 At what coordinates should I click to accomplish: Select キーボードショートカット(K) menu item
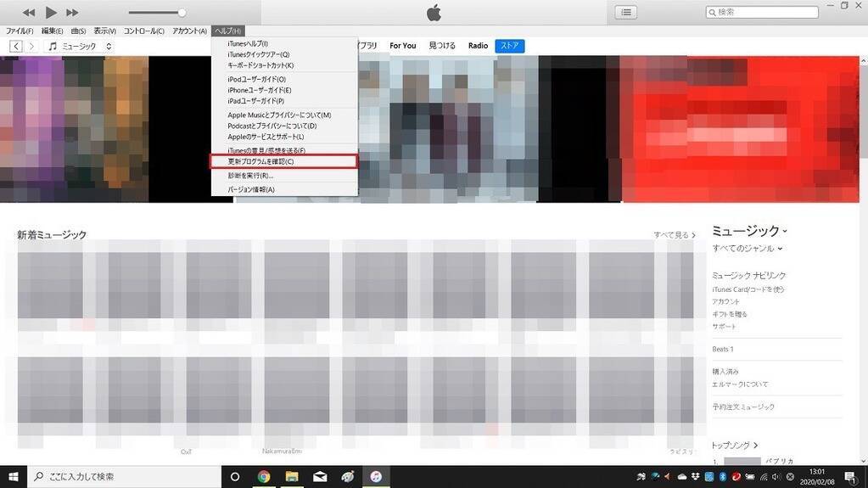click(x=284, y=65)
